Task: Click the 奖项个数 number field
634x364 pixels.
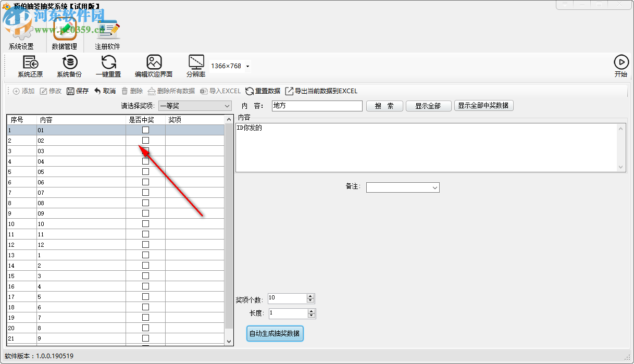Action: point(287,298)
